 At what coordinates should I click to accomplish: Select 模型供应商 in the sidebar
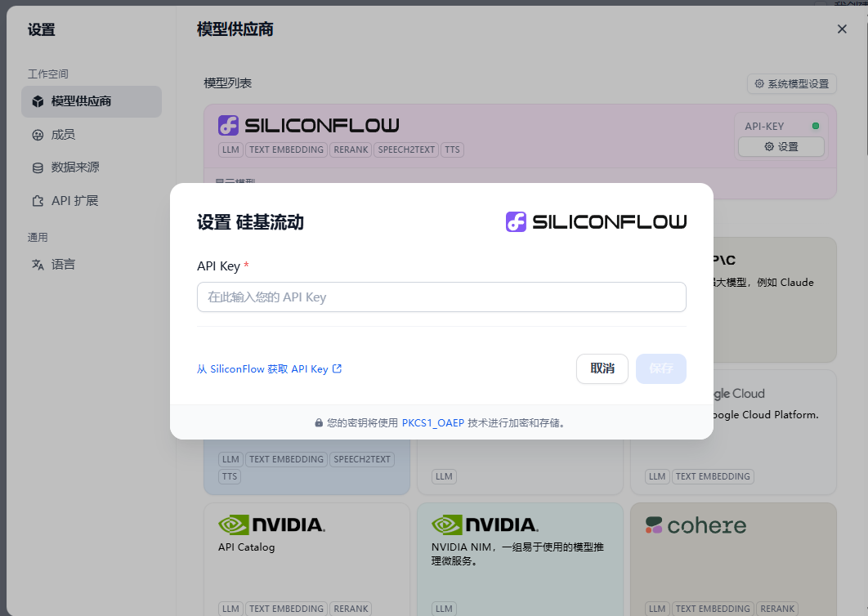click(x=92, y=101)
